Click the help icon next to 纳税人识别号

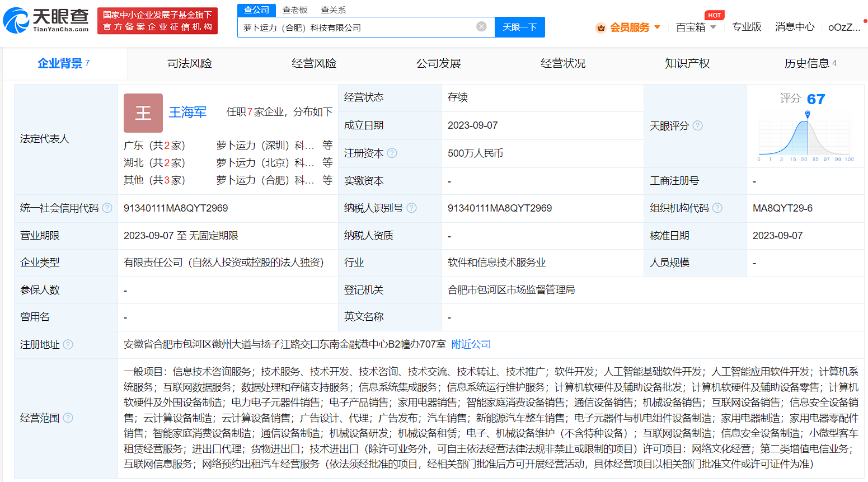tap(411, 208)
